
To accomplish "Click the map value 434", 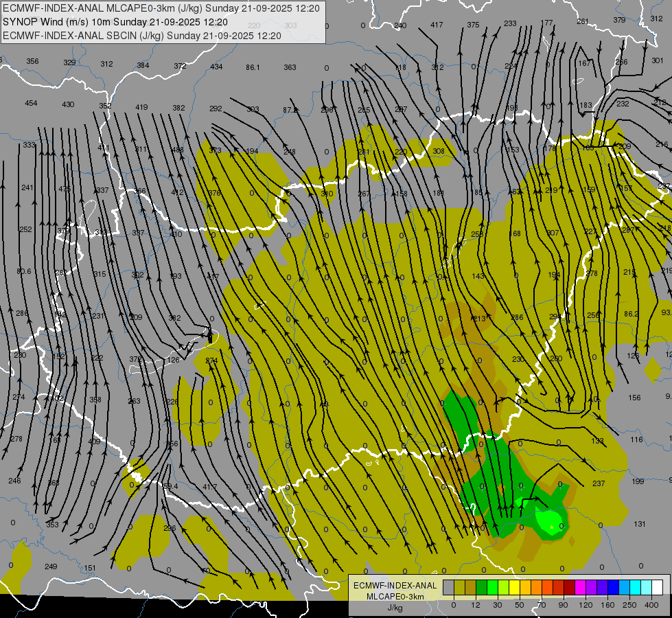I will [216, 67].
